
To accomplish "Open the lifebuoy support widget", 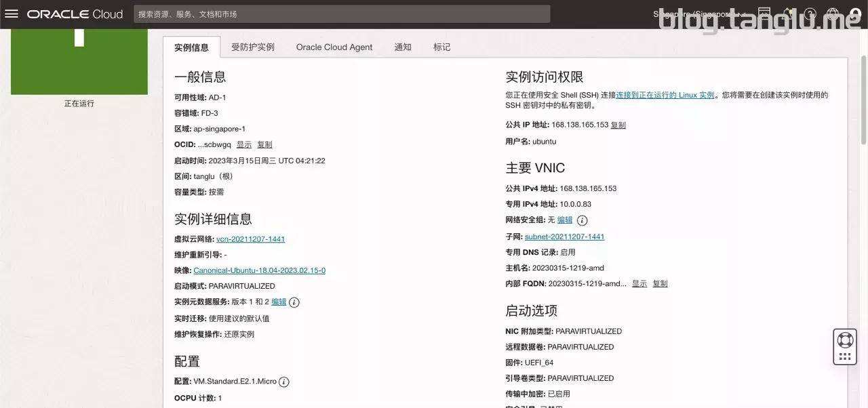I will click(845, 340).
